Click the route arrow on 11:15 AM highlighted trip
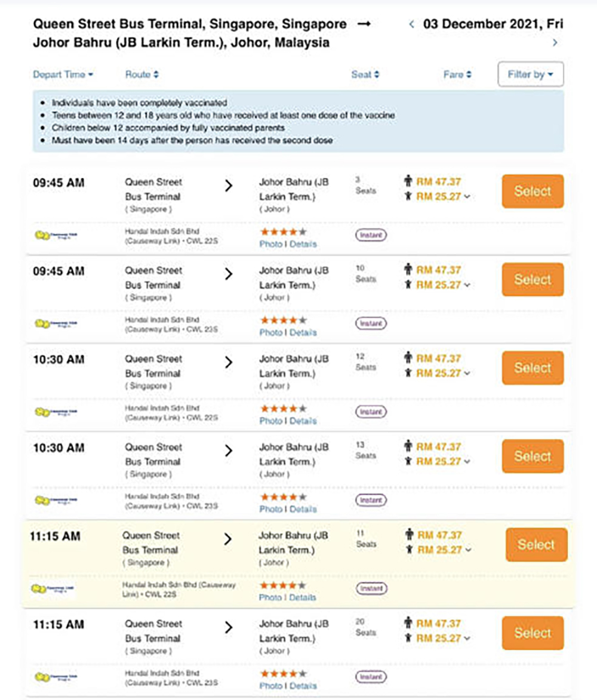This screenshot has height=700, width=597. coord(227,539)
